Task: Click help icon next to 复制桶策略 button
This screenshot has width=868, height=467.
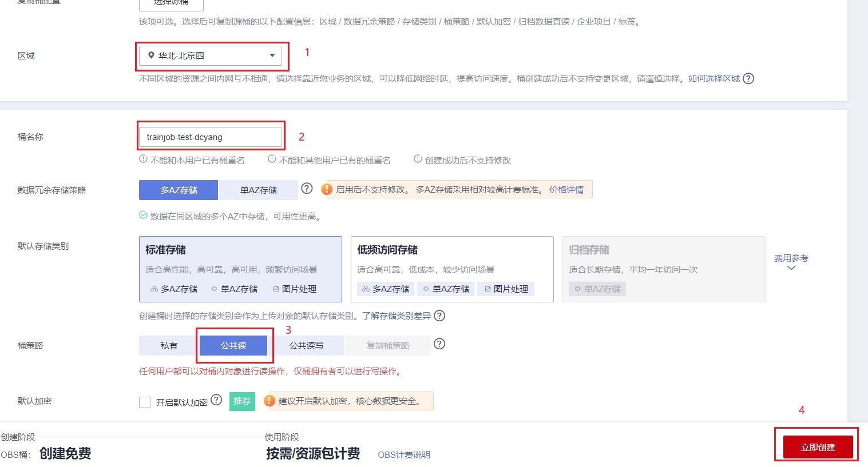Action: 439,344
